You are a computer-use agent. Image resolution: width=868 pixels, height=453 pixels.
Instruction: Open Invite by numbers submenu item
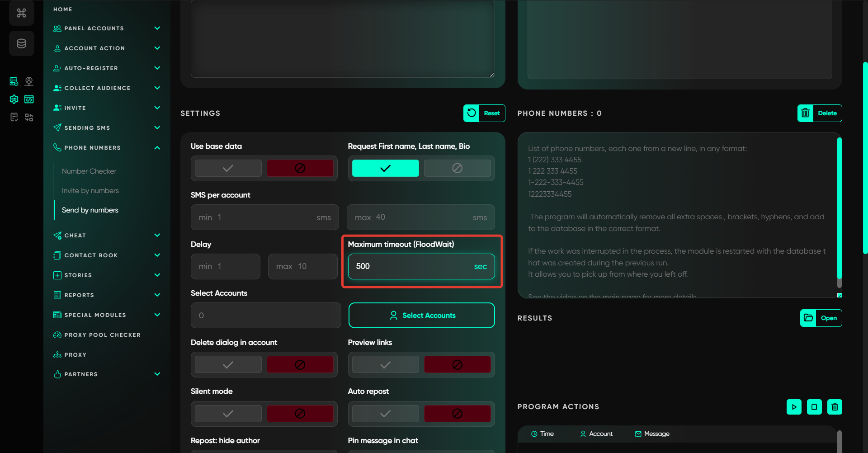point(90,191)
